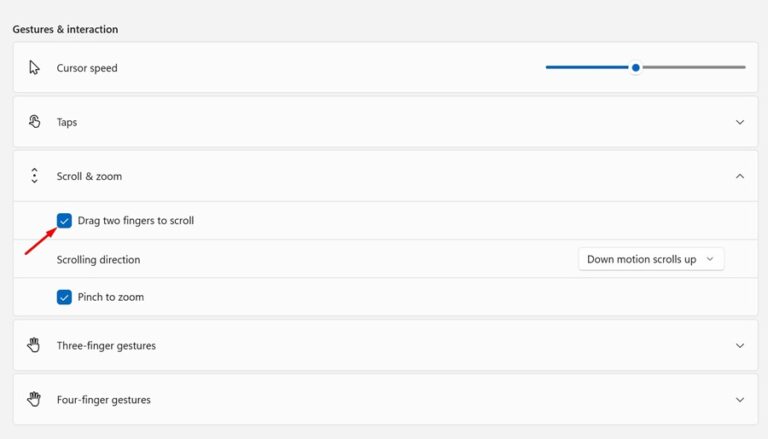The width and height of the screenshot is (768, 439).
Task: Click the "Gestures & interaction" section heading
Action: (x=65, y=30)
